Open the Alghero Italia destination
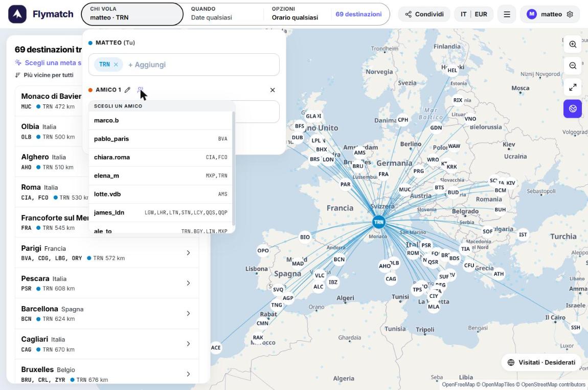The width and height of the screenshot is (588, 390). coord(51,162)
